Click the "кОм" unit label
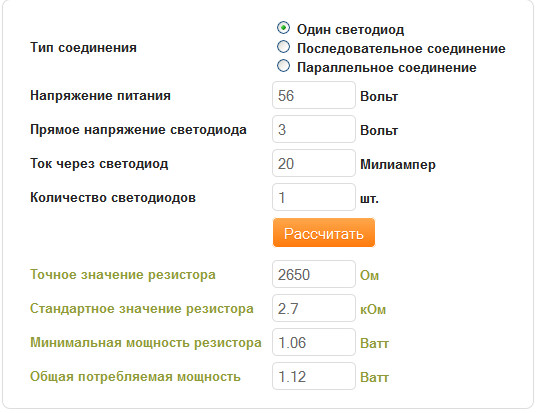The height and width of the screenshot is (413, 536). point(373,309)
